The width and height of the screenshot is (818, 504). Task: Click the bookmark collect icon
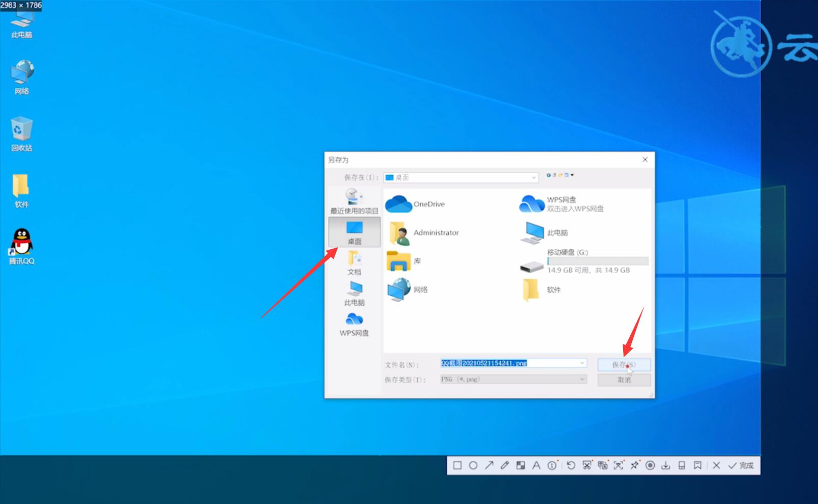pyautogui.click(x=698, y=465)
